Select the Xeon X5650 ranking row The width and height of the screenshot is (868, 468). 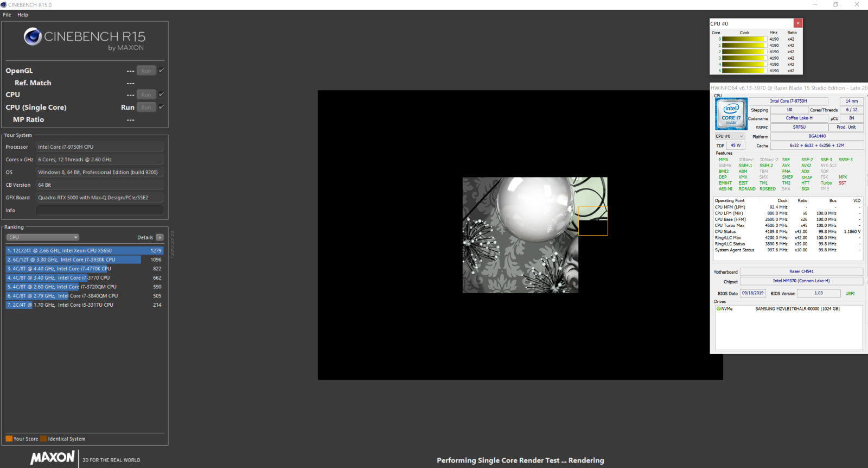[85, 250]
